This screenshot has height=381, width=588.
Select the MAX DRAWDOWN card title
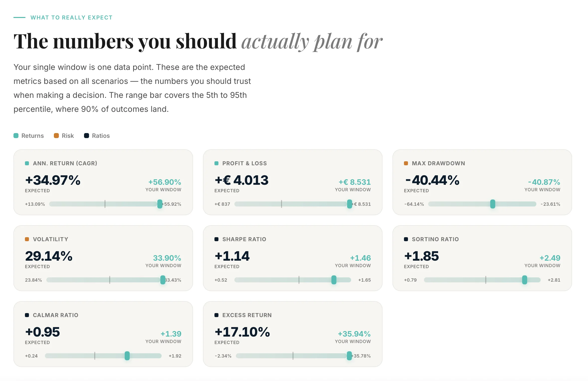(439, 163)
